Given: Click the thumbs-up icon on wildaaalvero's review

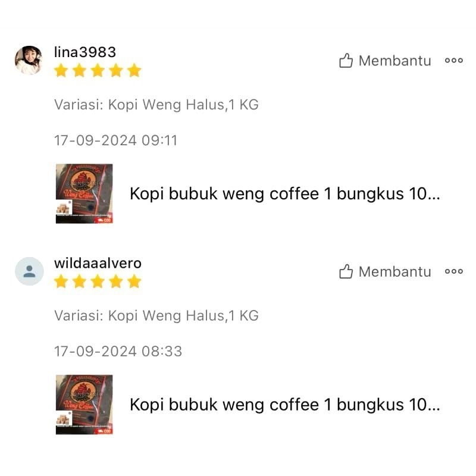Looking at the screenshot, I should (x=346, y=271).
